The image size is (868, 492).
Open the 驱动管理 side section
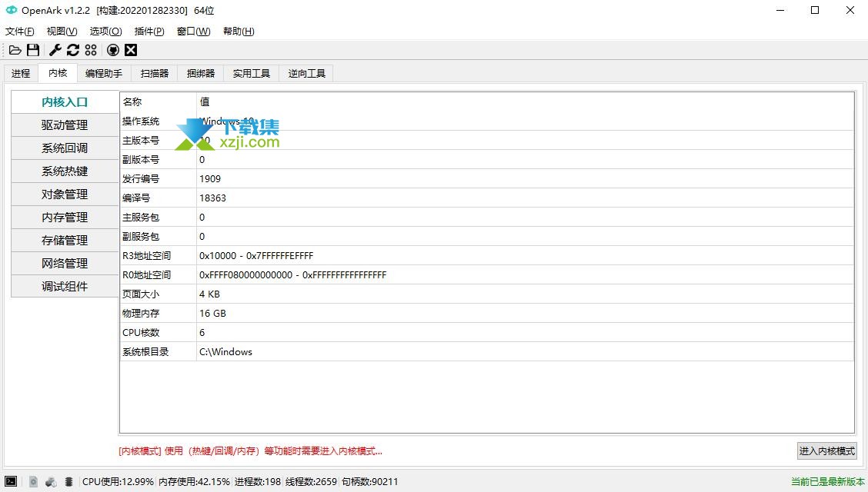65,125
